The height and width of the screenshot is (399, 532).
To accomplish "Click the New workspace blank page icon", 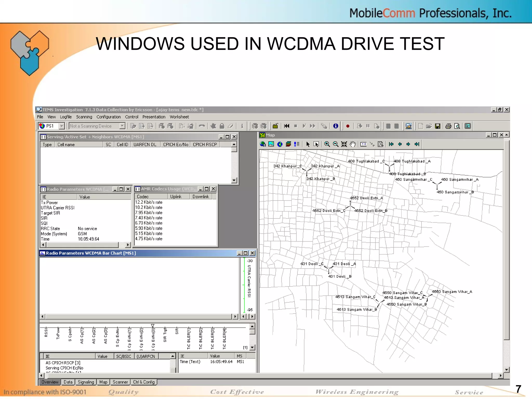I will pos(421,126).
